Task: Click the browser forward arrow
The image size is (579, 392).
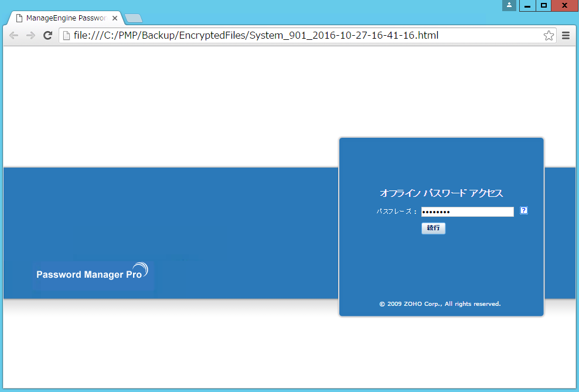Action: tap(30, 35)
